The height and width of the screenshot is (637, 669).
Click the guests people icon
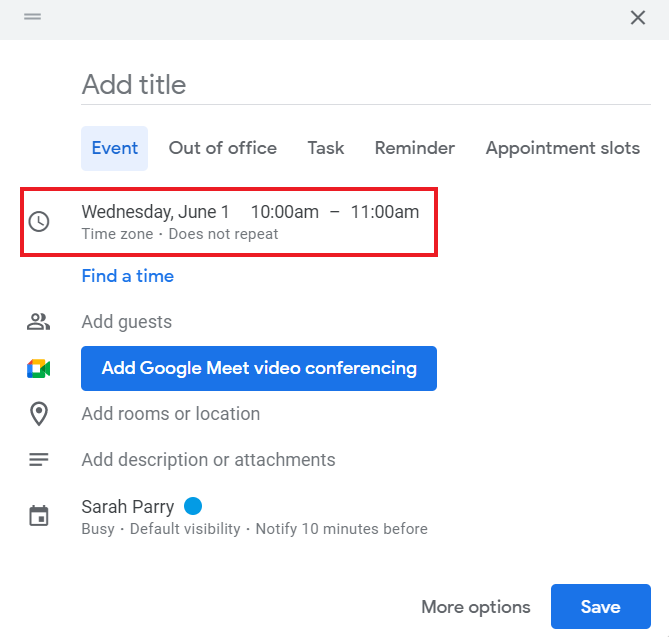click(38, 322)
